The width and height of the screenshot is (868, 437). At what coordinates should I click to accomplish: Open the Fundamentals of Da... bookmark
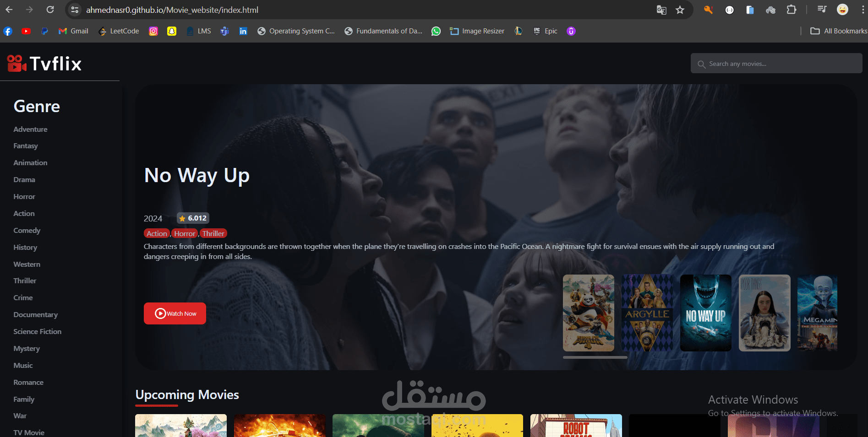point(383,31)
